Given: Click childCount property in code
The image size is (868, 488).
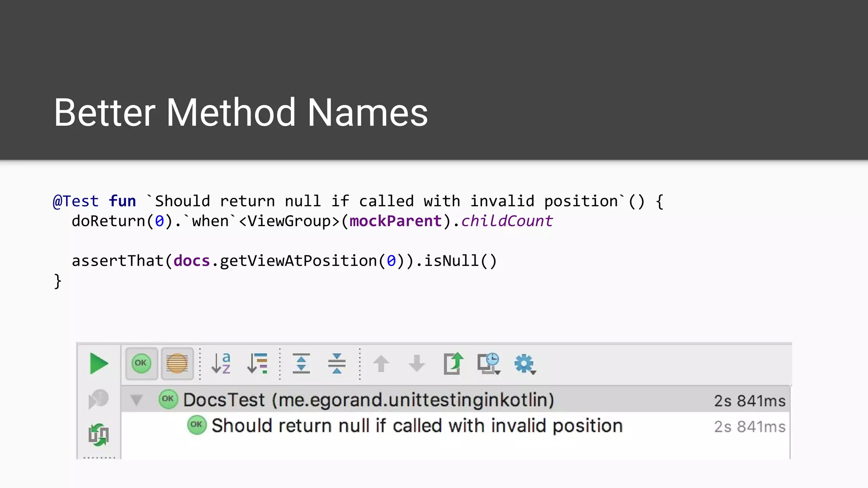Looking at the screenshot, I should click(507, 221).
